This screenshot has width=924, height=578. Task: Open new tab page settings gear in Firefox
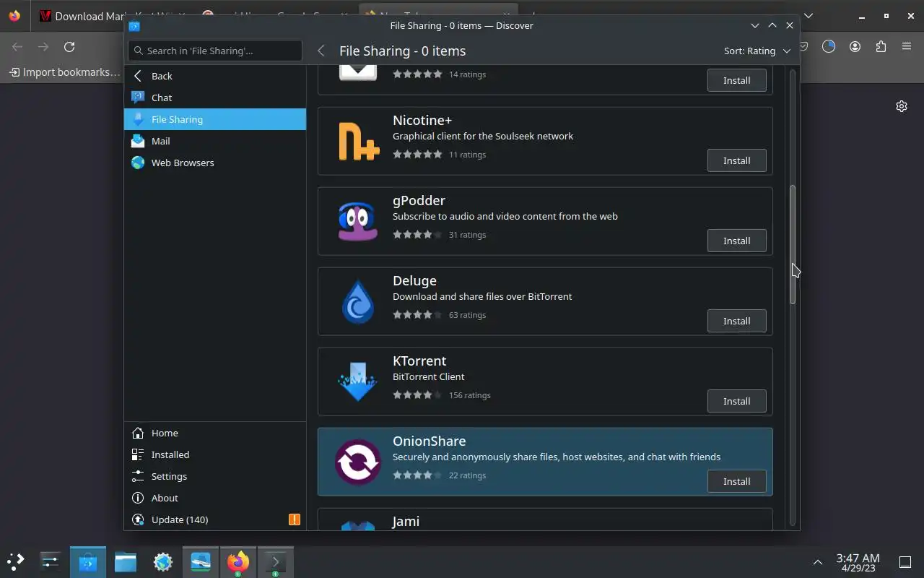902,106
